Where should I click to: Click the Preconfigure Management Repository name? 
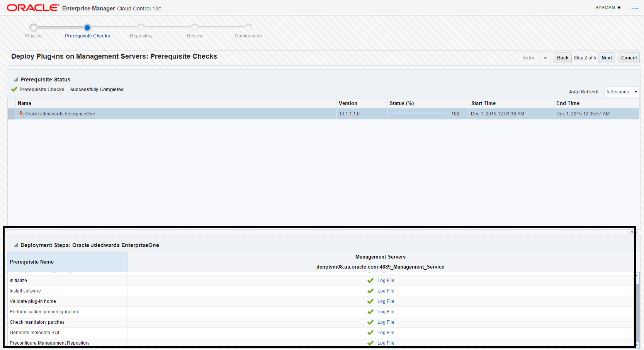[49, 343]
